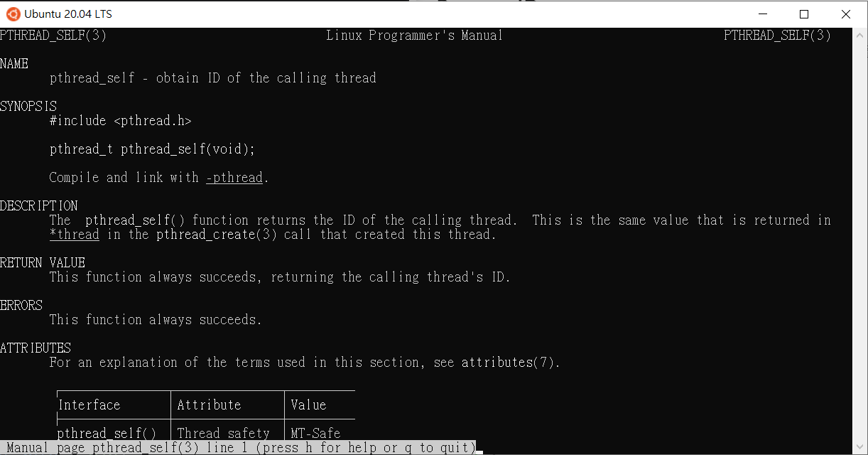Screen dimensions: 868x455
Task: Click the DESCRIPTION section heading
Action: (39, 206)
